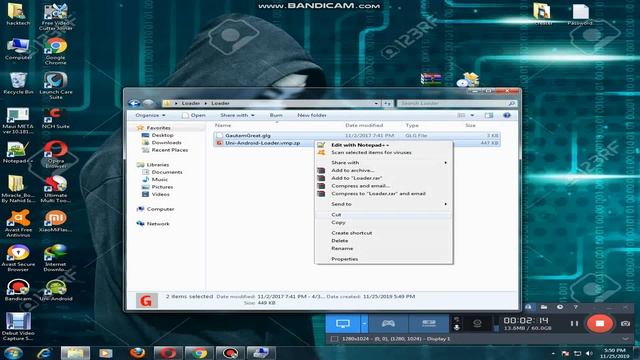Choose Add to archive... option
Viewport: 640px width, 360px height.
point(384,171)
